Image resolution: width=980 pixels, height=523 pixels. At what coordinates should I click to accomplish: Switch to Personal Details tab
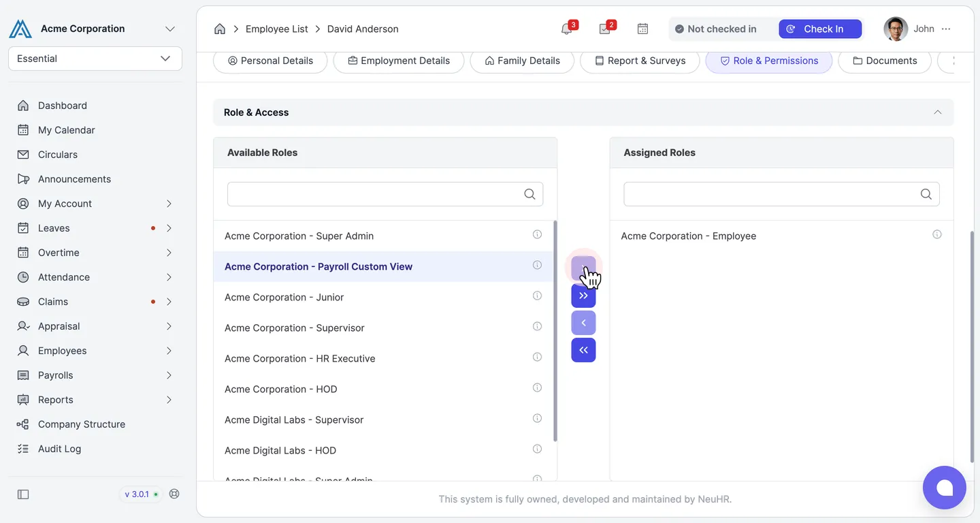(270, 61)
